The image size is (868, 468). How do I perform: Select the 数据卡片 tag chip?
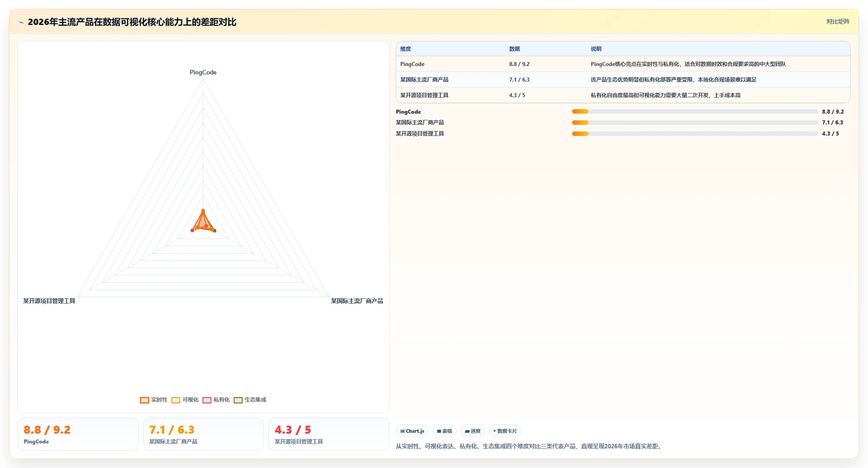click(505, 431)
